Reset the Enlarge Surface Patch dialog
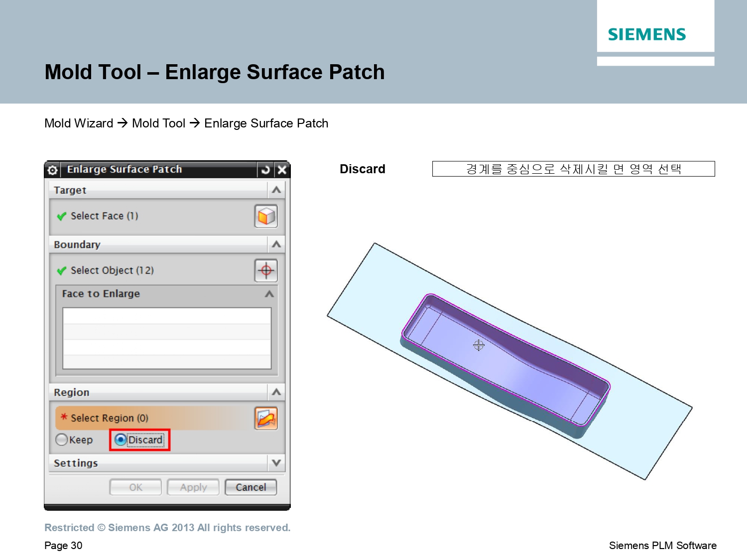The height and width of the screenshot is (560, 747). coord(265,170)
